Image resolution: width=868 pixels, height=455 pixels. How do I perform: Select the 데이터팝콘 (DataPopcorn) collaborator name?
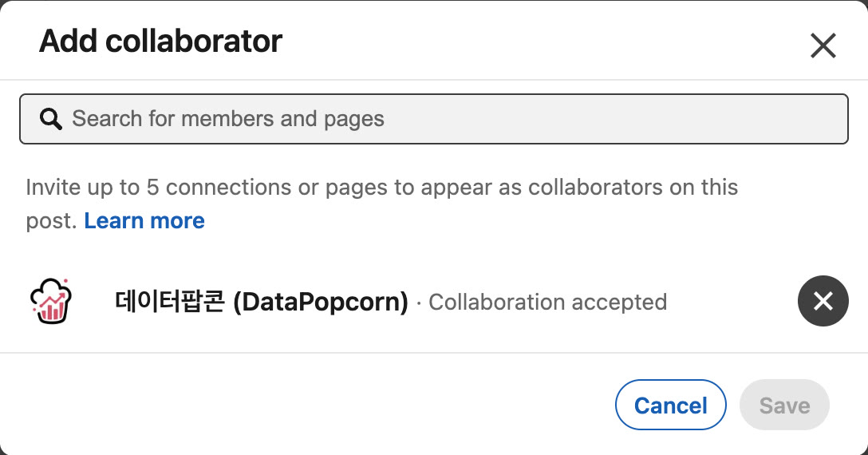tap(262, 302)
